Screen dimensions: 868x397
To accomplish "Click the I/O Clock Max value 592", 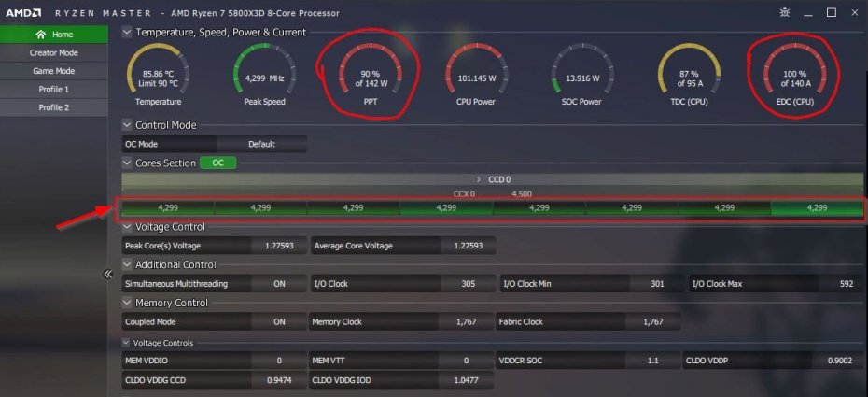I will [x=846, y=283].
